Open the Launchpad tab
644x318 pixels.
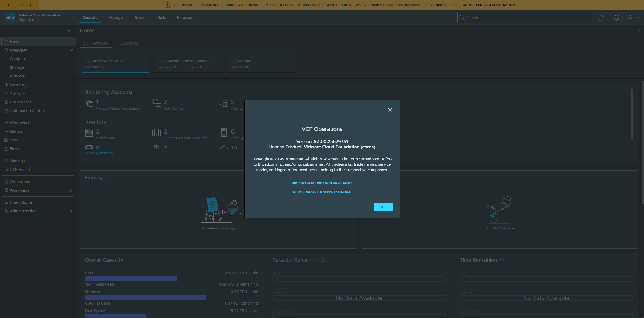click(x=129, y=43)
